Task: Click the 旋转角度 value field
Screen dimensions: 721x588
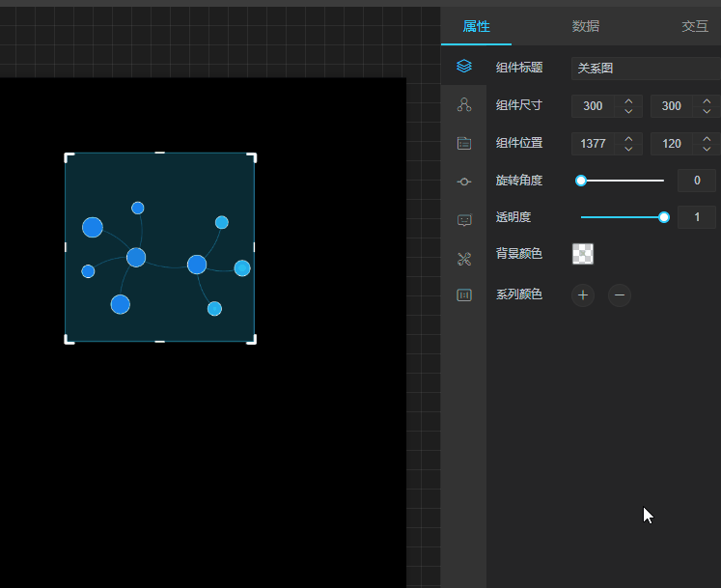Action: [x=697, y=181]
